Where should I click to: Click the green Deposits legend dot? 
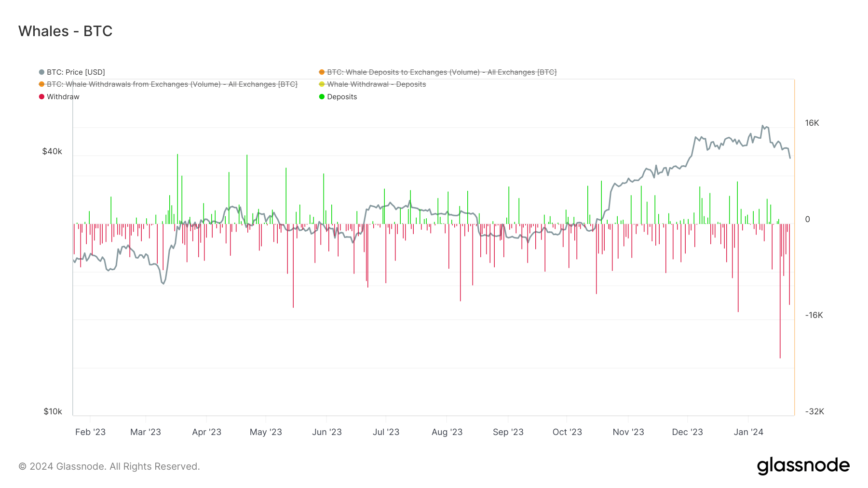coord(321,96)
